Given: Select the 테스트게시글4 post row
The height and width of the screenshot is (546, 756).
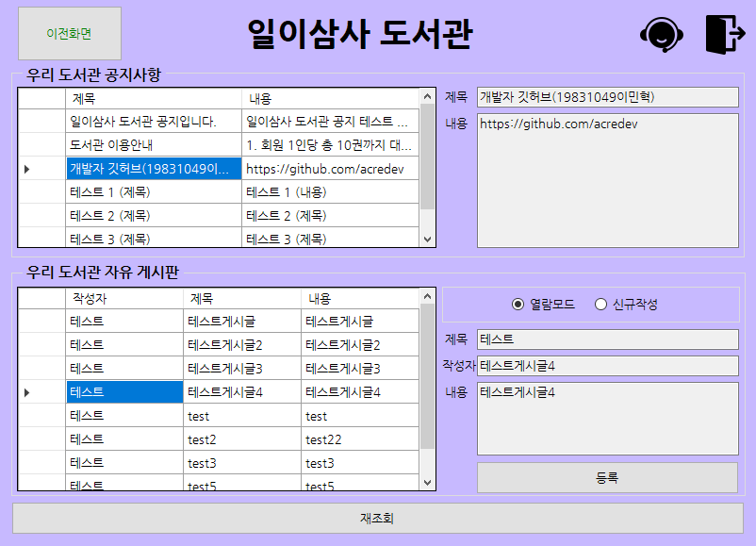Looking at the screenshot, I should [236, 391].
